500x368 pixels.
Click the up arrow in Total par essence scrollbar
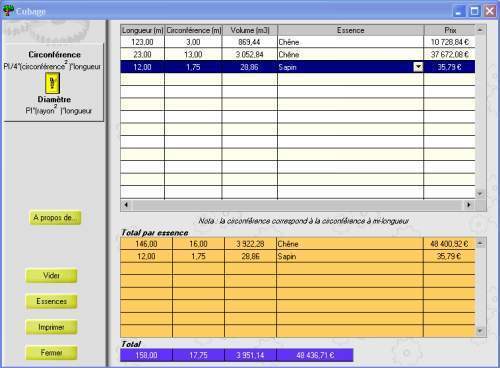[480, 243]
